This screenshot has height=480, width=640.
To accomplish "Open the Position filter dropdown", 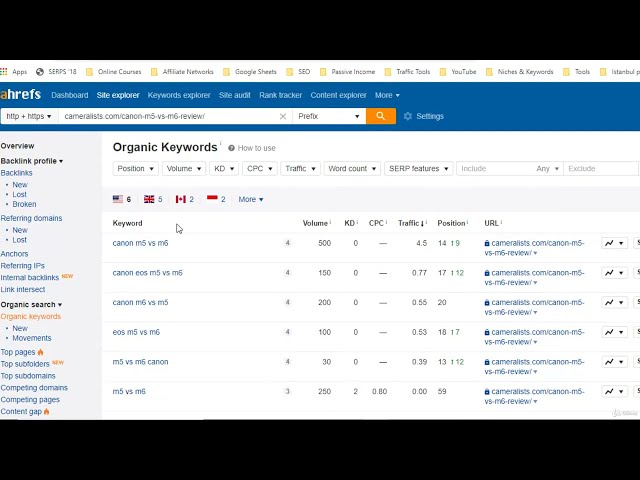I will (135, 169).
